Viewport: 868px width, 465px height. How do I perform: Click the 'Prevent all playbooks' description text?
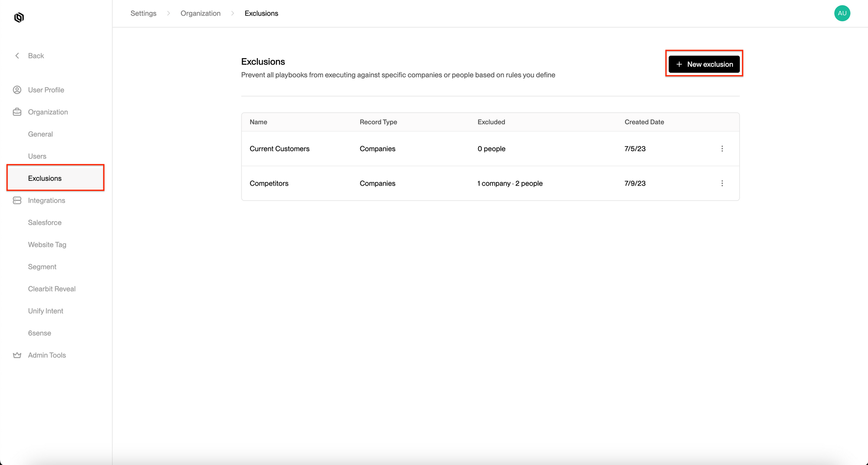click(x=398, y=75)
